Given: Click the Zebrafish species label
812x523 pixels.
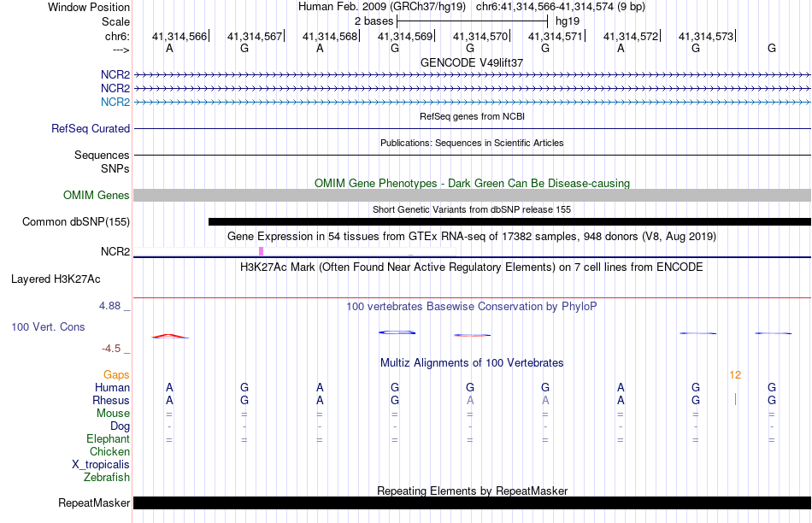Looking at the screenshot, I should click(x=107, y=478).
